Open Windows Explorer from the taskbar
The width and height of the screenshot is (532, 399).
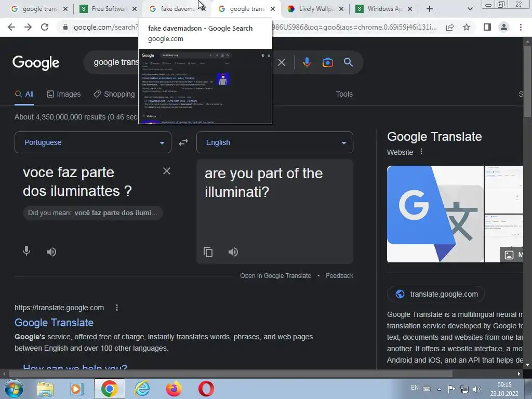45,389
